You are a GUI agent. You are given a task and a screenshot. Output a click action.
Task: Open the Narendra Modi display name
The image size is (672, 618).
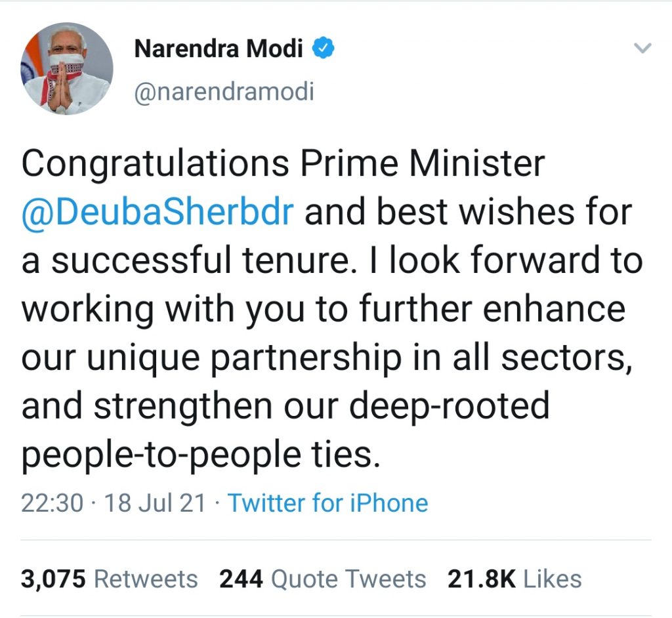coord(219,48)
